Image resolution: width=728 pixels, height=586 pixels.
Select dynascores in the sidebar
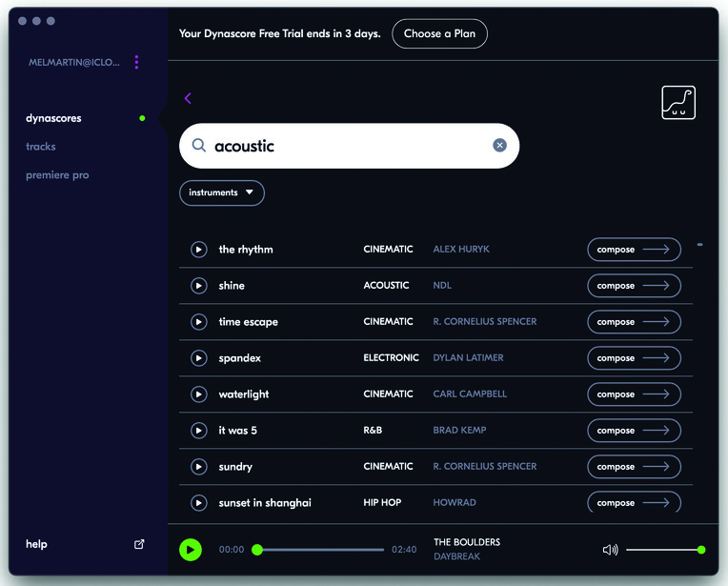[53, 118]
